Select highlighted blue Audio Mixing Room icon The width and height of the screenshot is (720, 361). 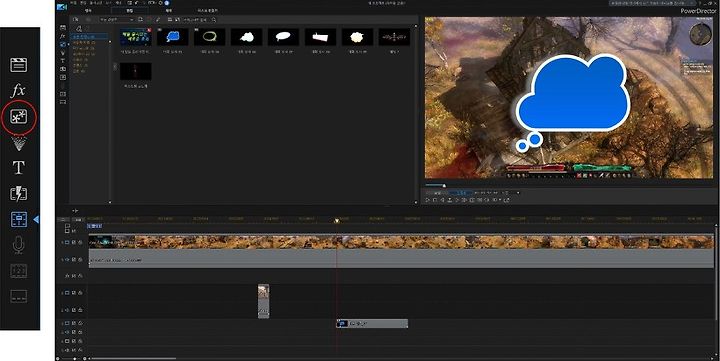(19, 220)
